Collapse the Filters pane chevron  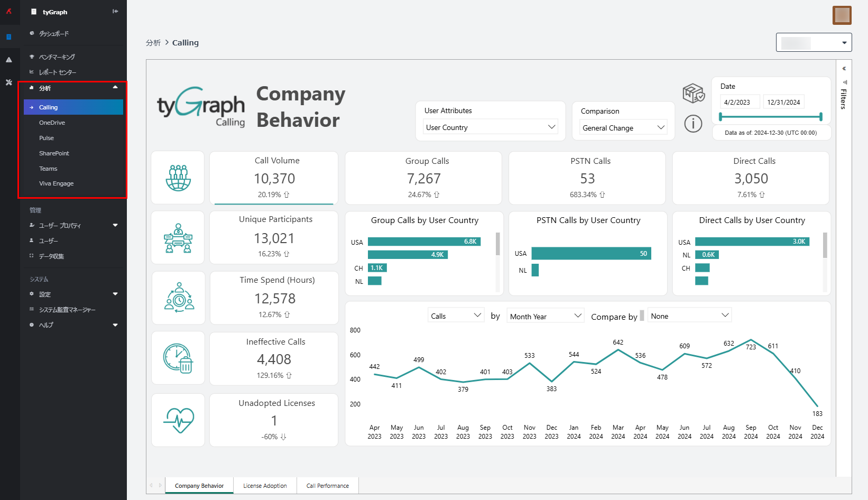click(844, 68)
